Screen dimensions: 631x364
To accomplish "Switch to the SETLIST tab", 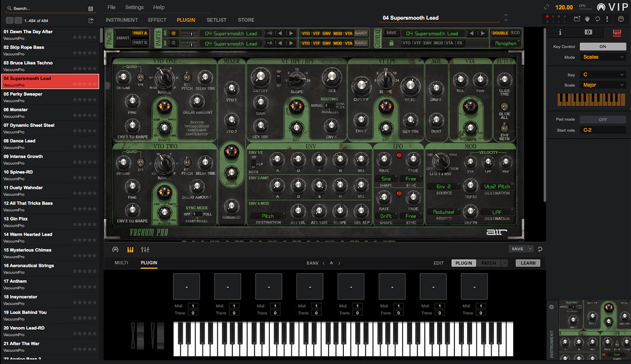I will [x=216, y=20].
